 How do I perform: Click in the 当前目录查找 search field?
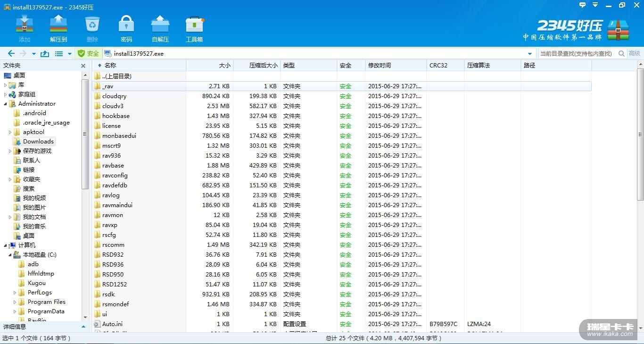576,54
